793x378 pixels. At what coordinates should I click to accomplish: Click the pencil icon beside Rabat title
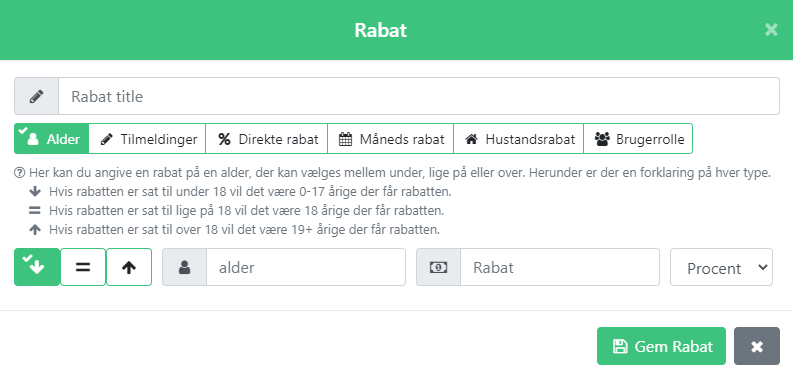(36, 96)
